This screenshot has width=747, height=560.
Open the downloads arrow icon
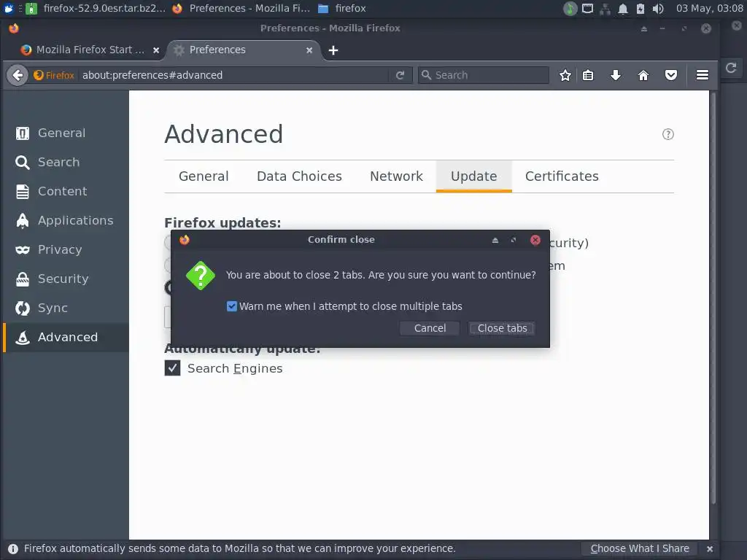[616, 75]
